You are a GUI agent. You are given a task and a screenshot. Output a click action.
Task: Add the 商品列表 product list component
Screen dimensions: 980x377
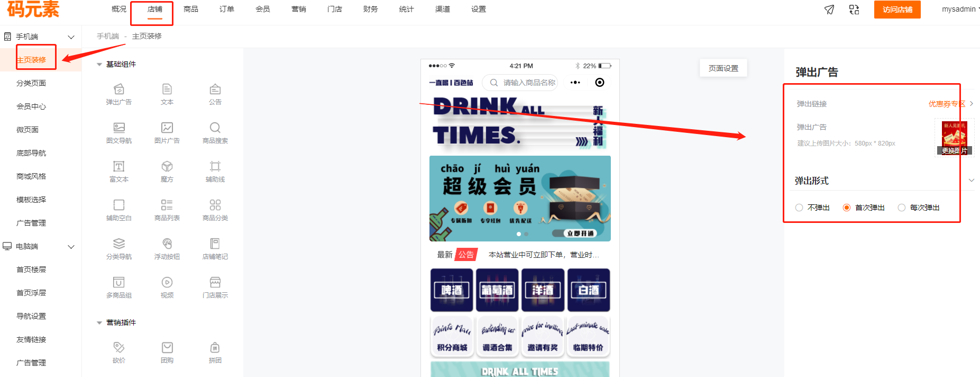coord(167,210)
